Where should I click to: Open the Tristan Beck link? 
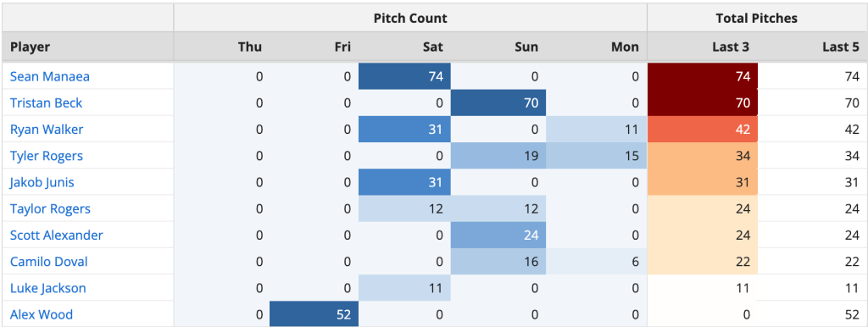point(46,103)
